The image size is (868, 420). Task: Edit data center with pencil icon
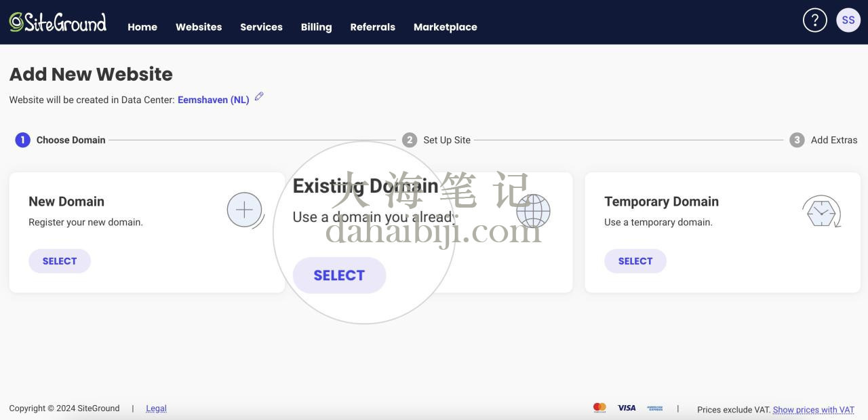[x=259, y=97]
